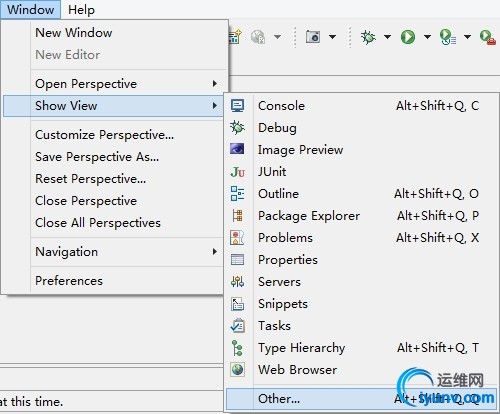Select Image Preview view entry
The image size is (500, 414).
[x=362, y=150]
